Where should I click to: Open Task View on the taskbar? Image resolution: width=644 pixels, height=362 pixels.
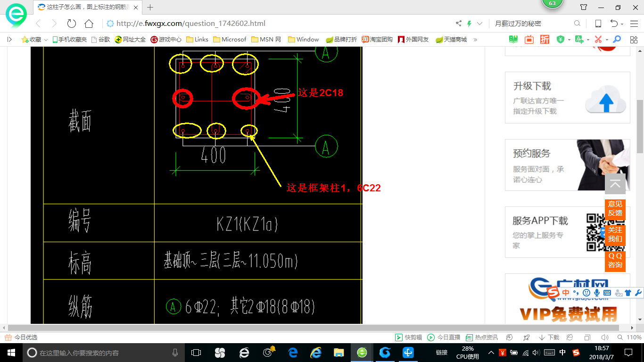[196, 353]
